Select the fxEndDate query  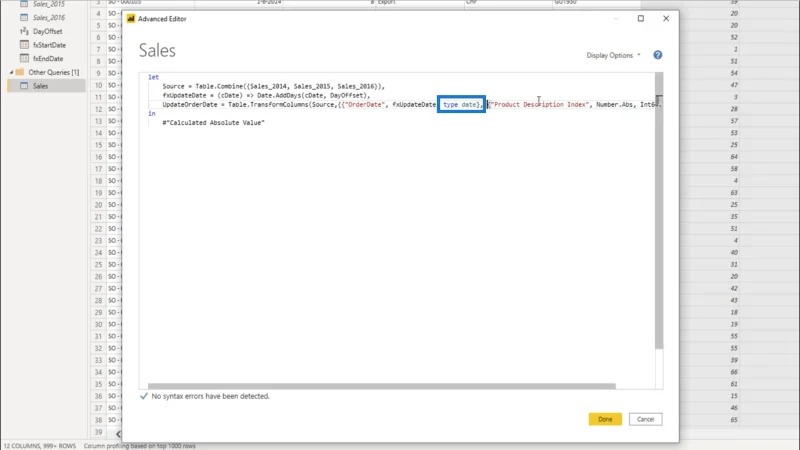(x=46, y=59)
